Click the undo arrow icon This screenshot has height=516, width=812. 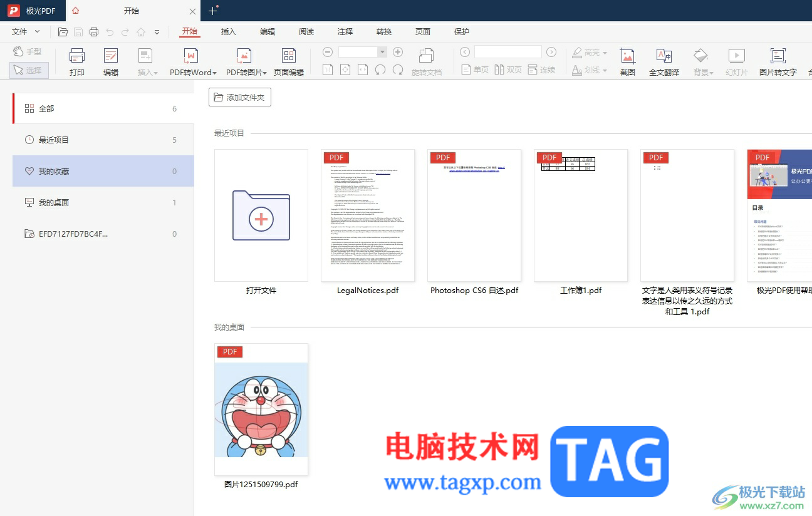click(x=110, y=32)
